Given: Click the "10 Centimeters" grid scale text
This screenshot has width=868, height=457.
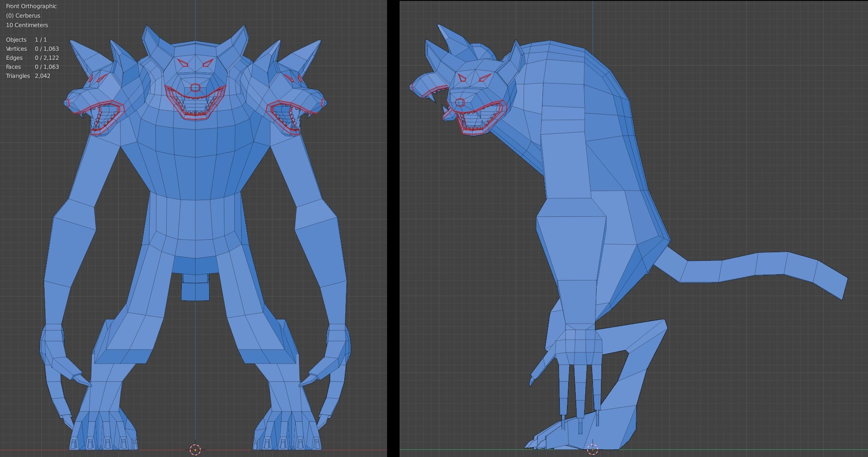Looking at the screenshot, I should 27,25.
